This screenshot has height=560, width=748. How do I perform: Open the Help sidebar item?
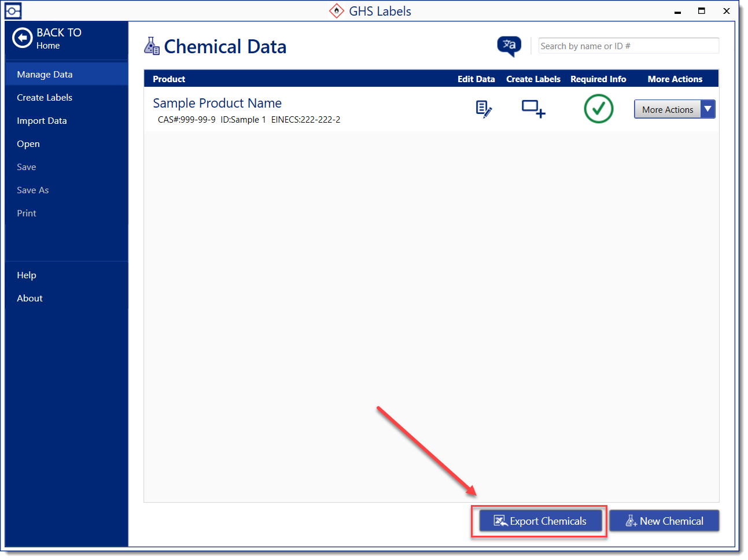[x=27, y=275]
